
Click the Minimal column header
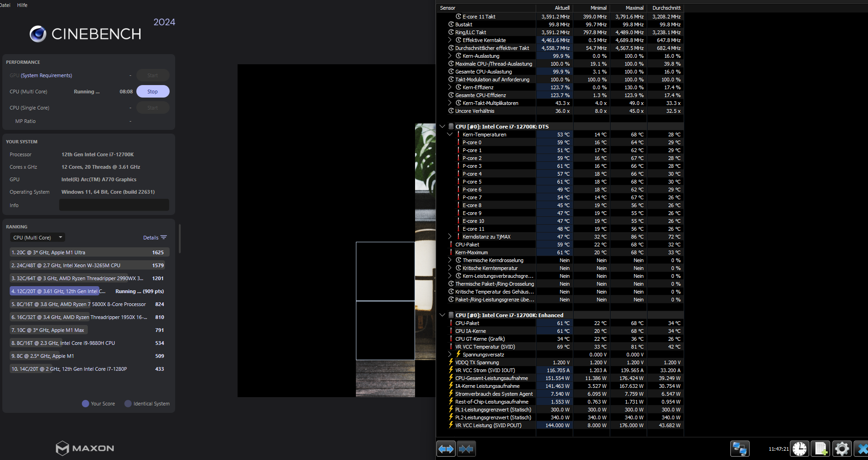click(591, 8)
